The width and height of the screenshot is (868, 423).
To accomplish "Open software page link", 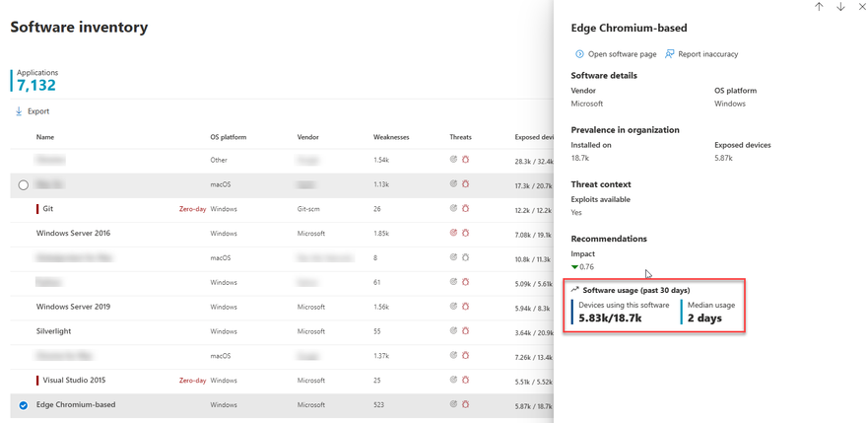I will 623,54.
